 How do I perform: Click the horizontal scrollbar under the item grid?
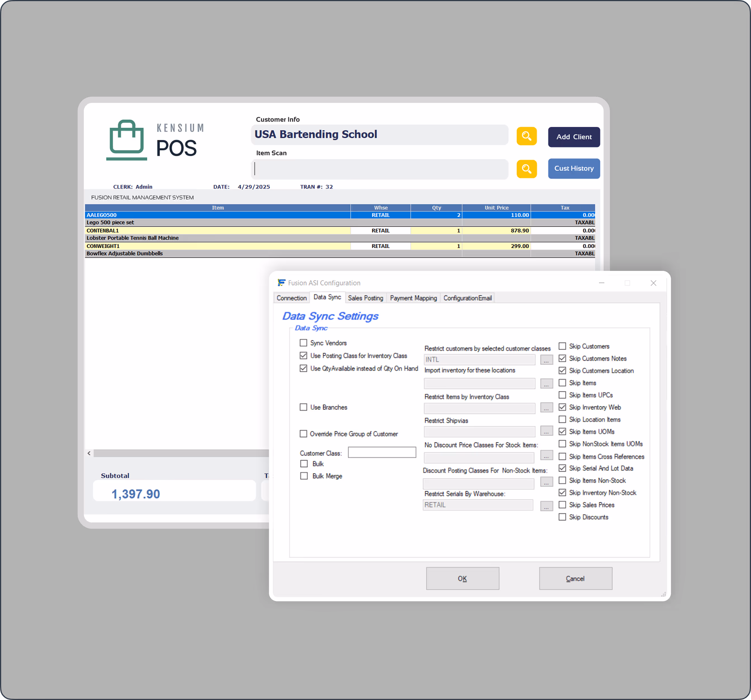(x=181, y=453)
